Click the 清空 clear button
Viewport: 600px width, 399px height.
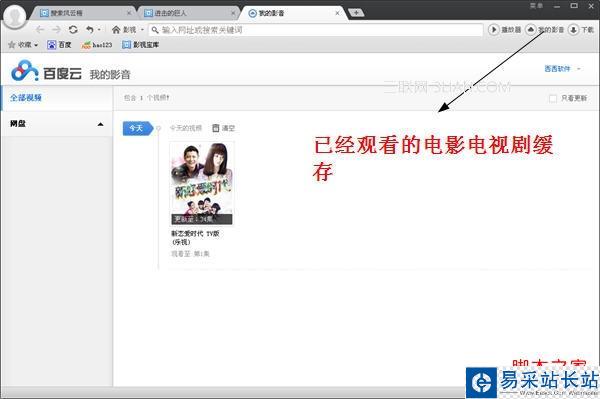coord(223,128)
